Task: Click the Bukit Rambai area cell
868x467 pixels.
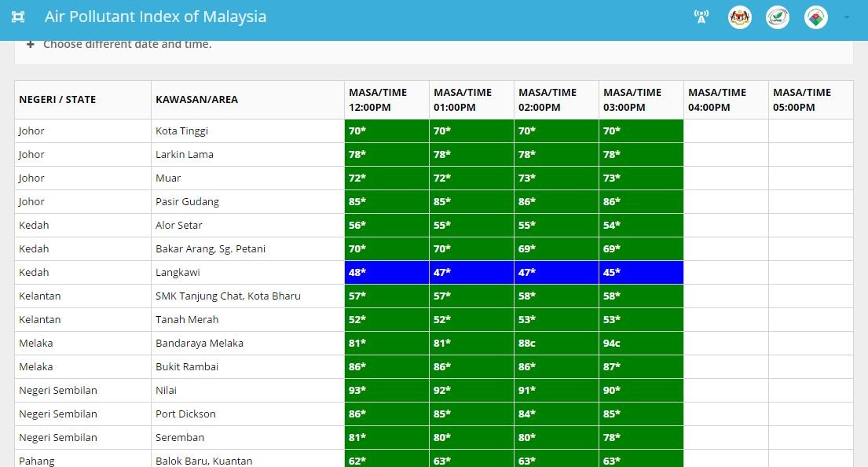Action: [247, 366]
